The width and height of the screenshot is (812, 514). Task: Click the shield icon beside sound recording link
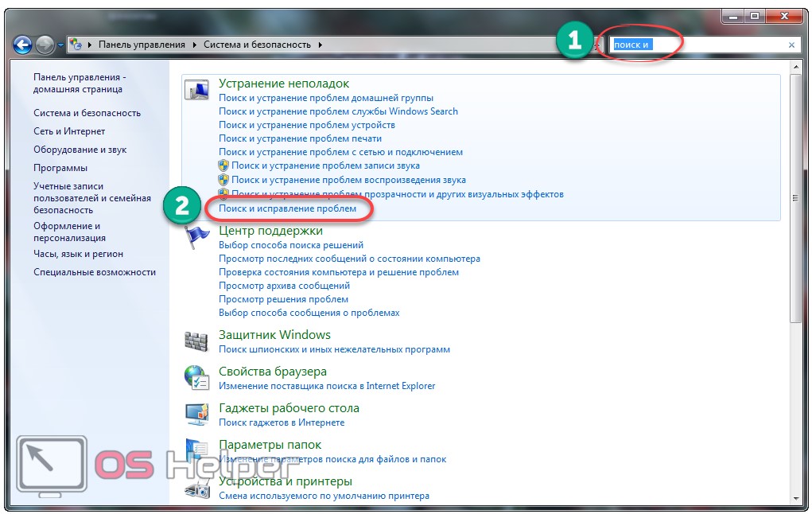click(x=224, y=166)
